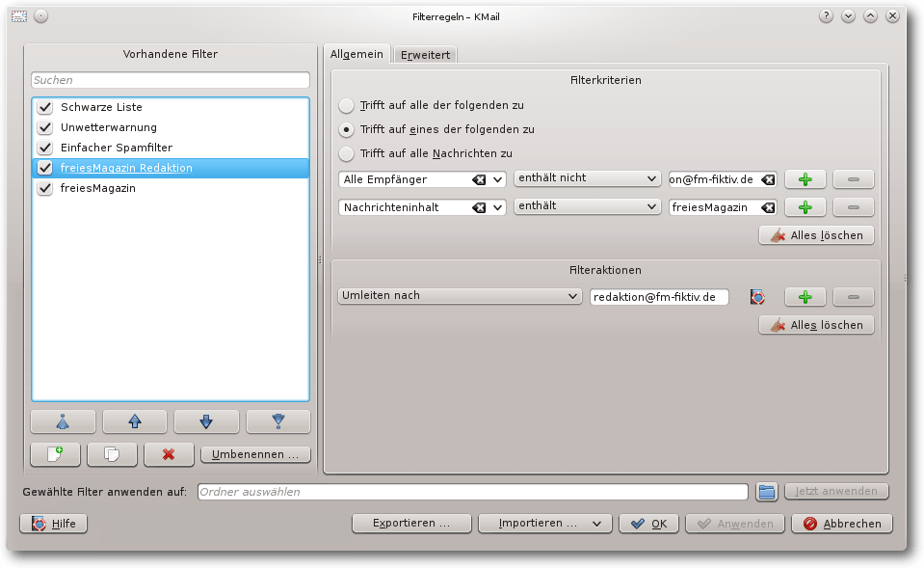The image size is (924, 568).
Task: Move selected filter to top of list
Action: point(63,421)
